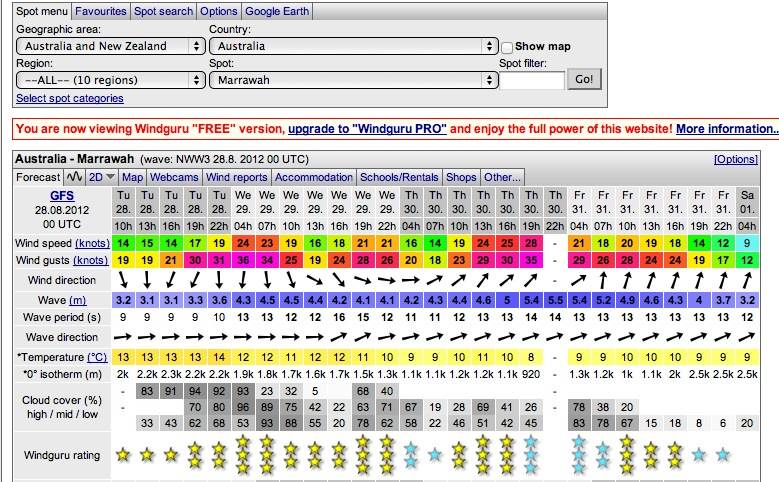Viewport: 779px width, 482px height.
Task: Click the GFS model link
Action: pos(62,195)
